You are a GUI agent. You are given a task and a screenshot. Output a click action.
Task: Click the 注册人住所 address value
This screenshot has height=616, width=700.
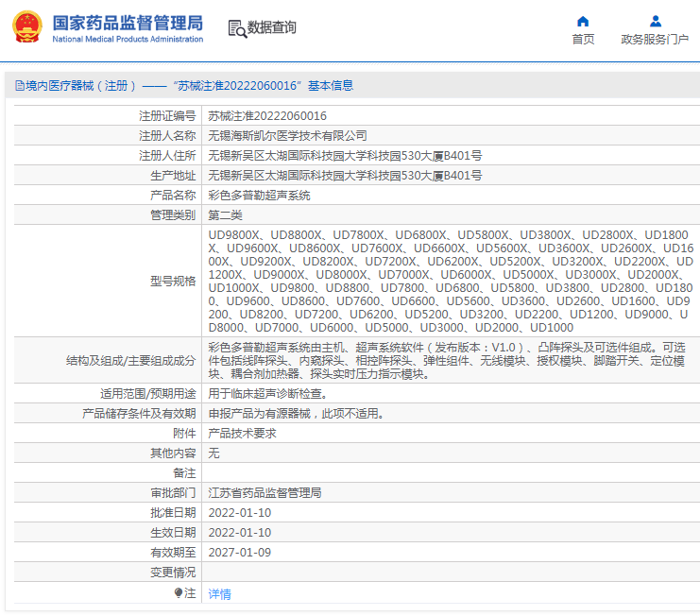point(345,156)
